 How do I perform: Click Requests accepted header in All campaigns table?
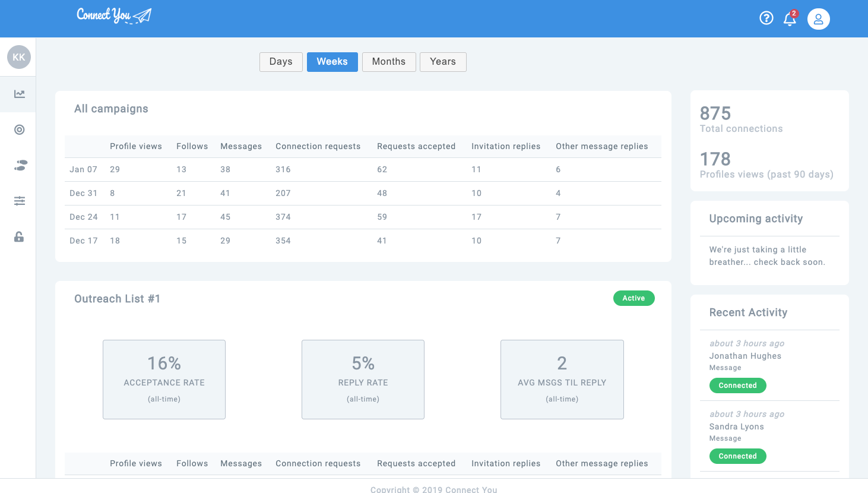pos(416,146)
